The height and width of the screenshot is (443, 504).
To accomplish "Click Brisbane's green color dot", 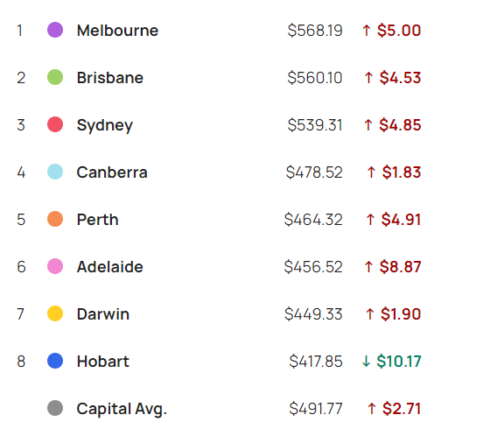I will (55, 77).
